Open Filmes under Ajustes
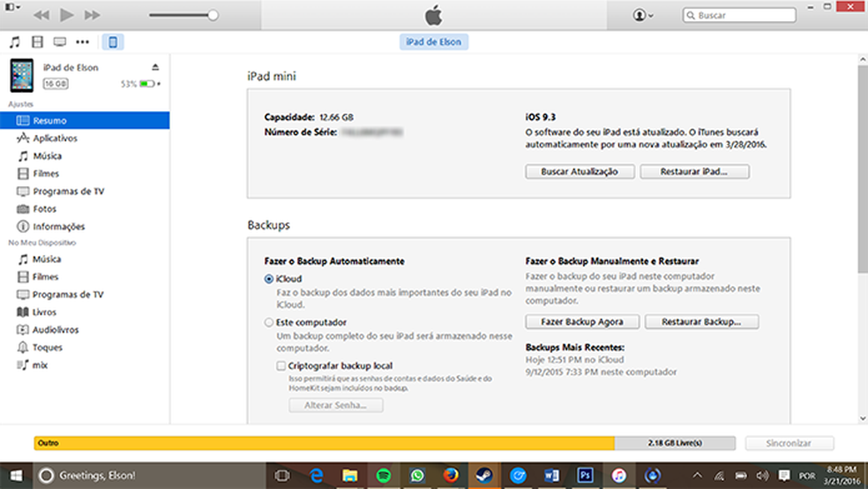The image size is (868, 489). 85,173
